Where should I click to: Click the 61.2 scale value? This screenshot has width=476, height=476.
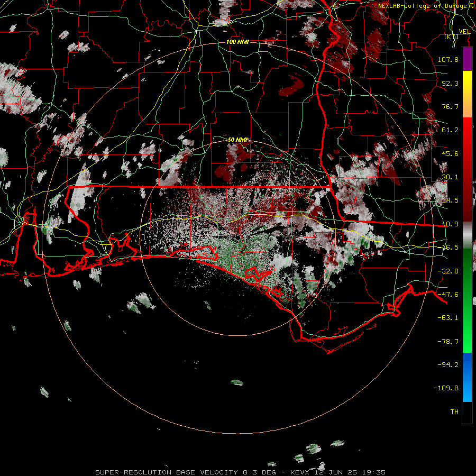click(x=450, y=130)
